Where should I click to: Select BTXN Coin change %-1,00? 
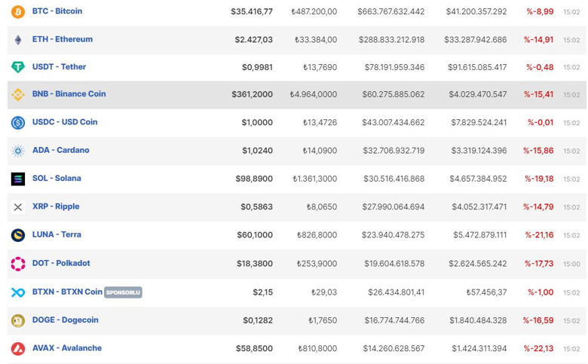point(541,292)
